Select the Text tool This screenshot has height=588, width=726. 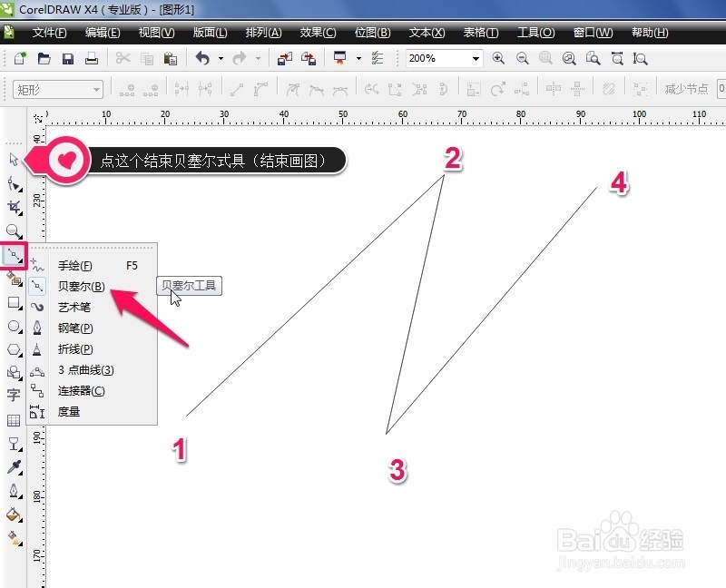click(14, 395)
